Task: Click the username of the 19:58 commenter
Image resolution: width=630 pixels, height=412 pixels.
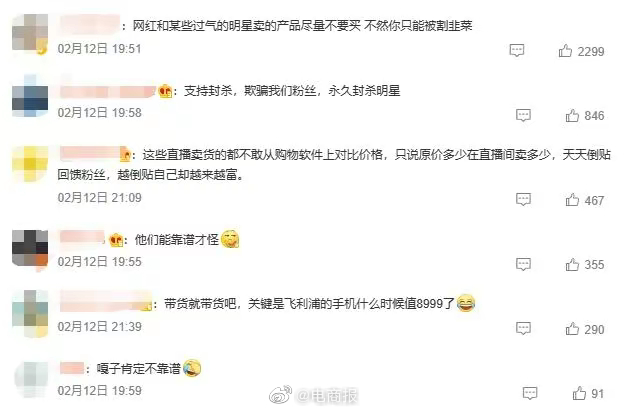Action: tap(108, 91)
